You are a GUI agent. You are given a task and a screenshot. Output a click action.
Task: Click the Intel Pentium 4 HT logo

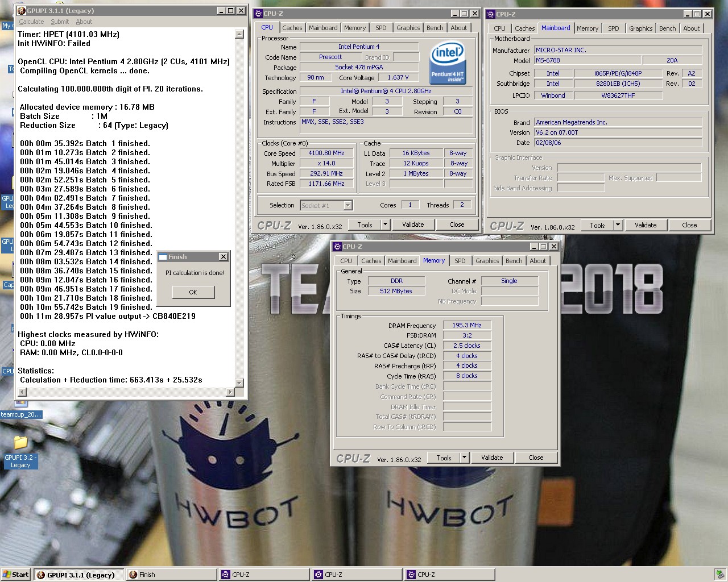point(448,63)
